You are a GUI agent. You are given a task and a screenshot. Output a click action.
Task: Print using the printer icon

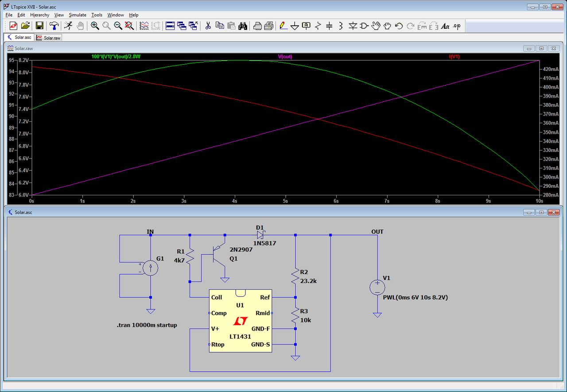tap(268, 26)
